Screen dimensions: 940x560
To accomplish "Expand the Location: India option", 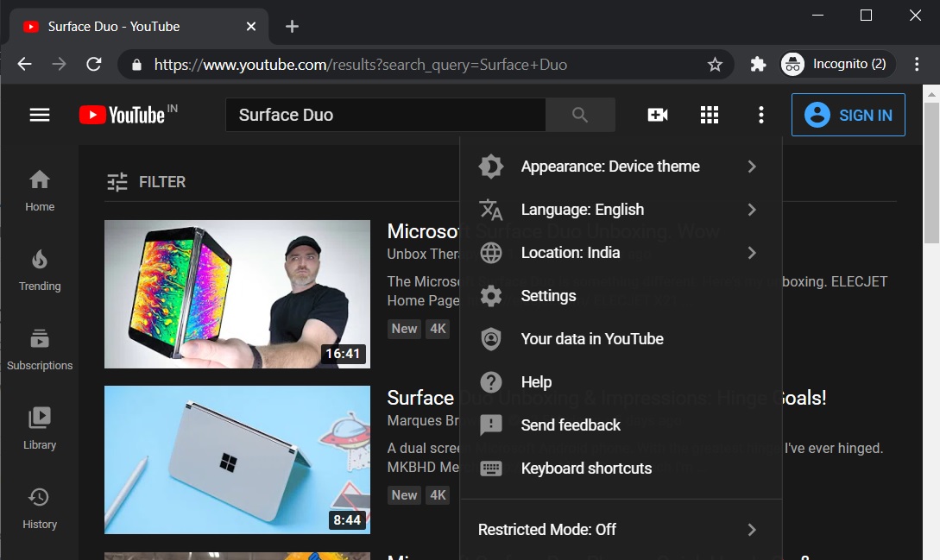I will [570, 252].
